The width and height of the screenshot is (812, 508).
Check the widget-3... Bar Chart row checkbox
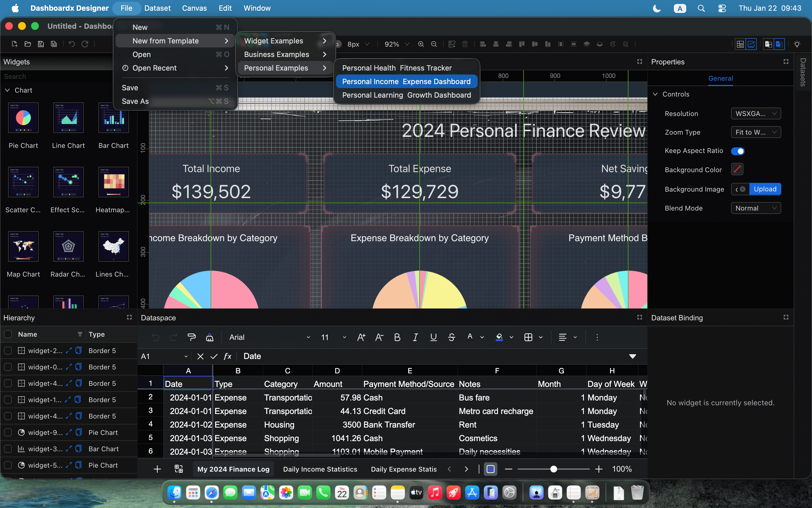pyautogui.click(x=8, y=449)
